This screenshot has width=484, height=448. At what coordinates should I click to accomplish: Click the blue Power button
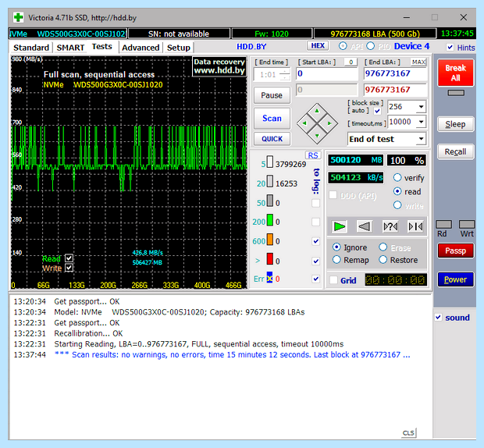(x=456, y=279)
